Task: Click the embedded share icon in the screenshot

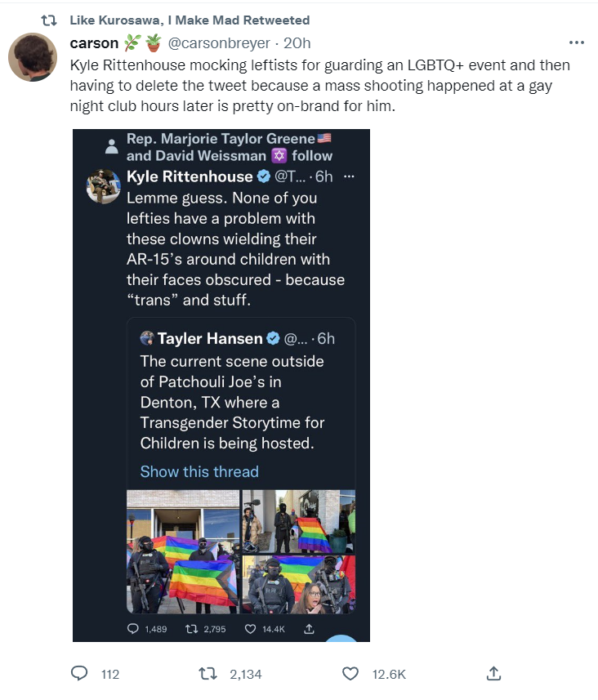Action: click(x=309, y=629)
